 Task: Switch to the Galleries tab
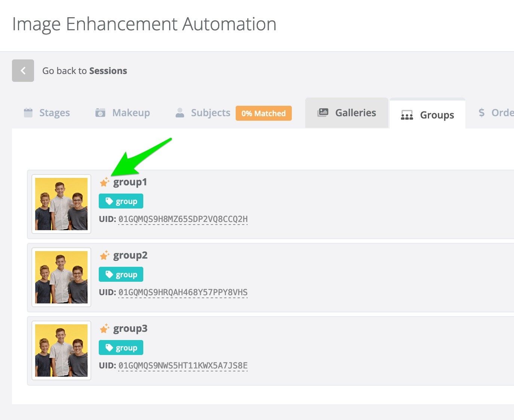coord(347,113)
